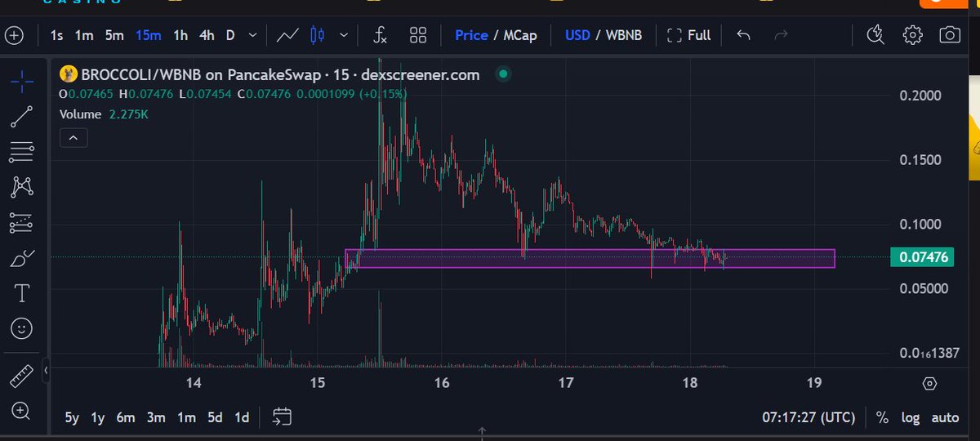Switch quote currency to USD
Screen dimensions: 980x441
577,36
